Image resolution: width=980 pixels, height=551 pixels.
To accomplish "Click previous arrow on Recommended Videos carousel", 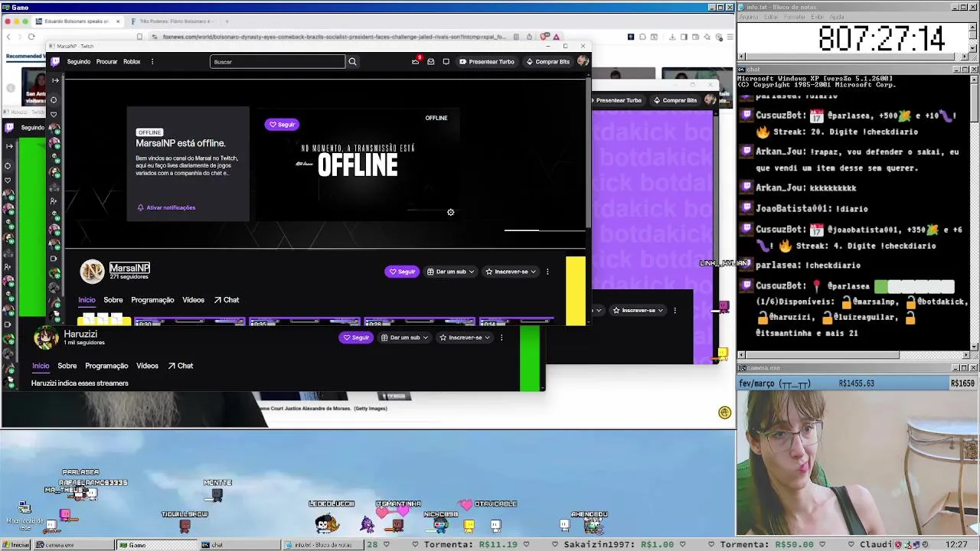I will tap(11, 88).
